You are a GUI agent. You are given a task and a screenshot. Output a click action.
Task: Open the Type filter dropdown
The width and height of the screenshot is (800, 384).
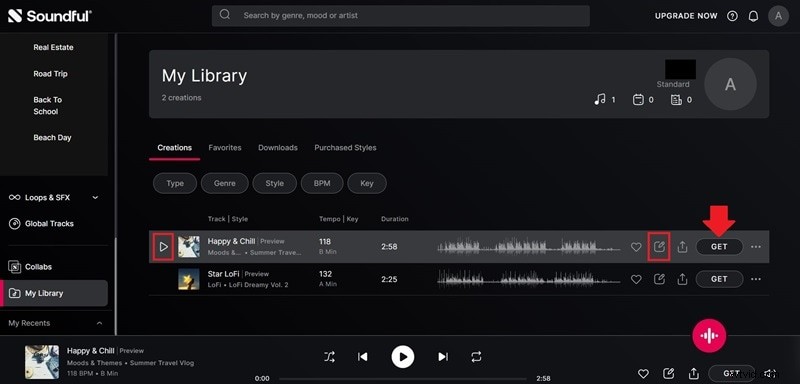tap(175, 184)
